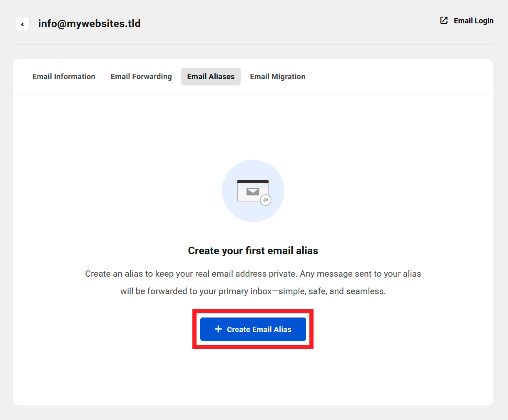This screenshot has height=420, width=508.
Task: Click the description line starting 'will be forwarded'
Action: pyautogui.click(x=253, y=291)
